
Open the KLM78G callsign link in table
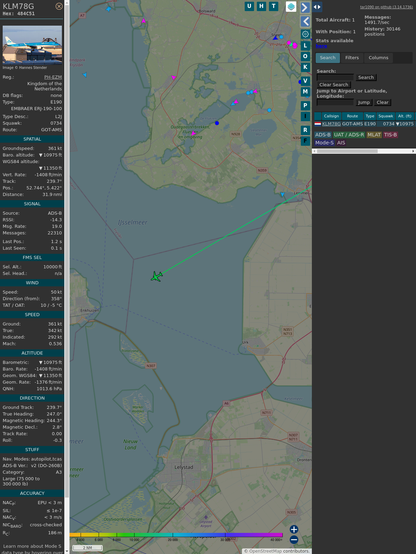click(x=331, y=124)
